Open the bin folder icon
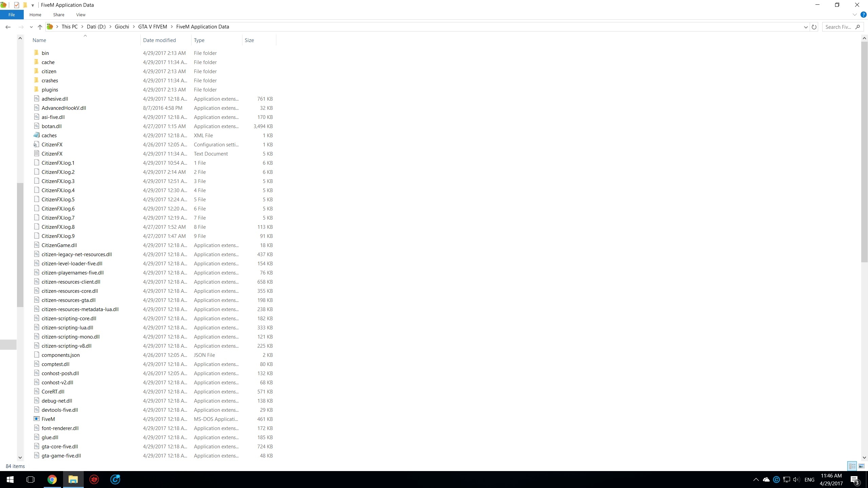This screenshot has height=488, width=868. (x=37, y=53)
